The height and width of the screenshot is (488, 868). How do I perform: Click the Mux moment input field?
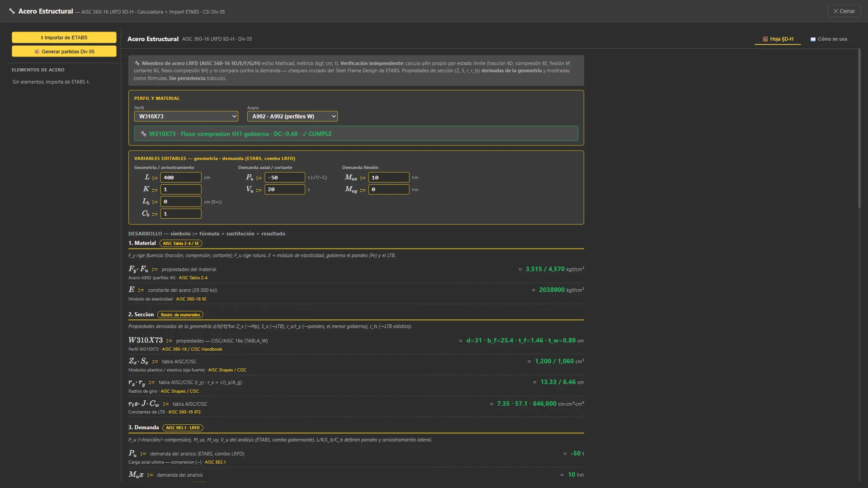389,178
